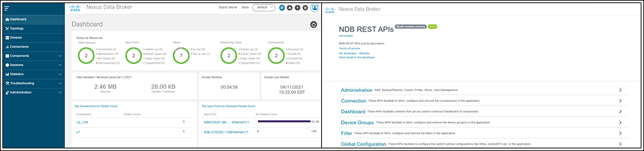Click the Cluster Runtime 00:54:56 value
644x151 pixels.
pyautogui.click(x=229, y=87)
